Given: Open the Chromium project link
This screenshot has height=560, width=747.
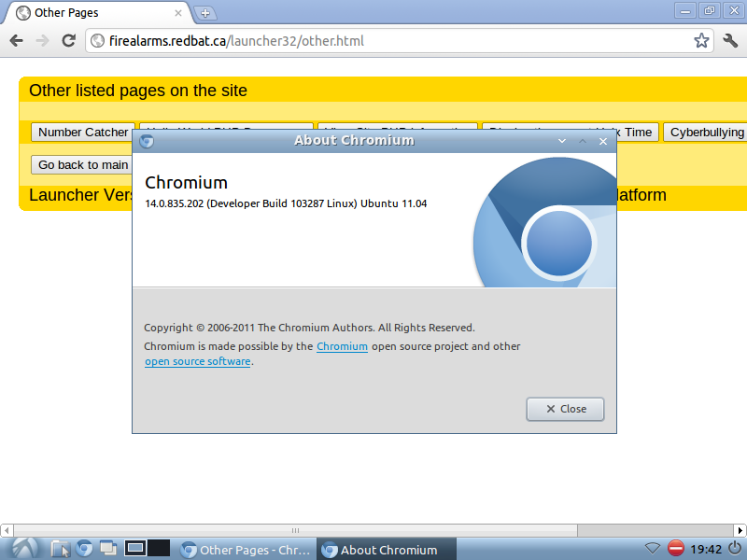Looking at the screenshot, I should pyautogui.click(x=342, y=346).
